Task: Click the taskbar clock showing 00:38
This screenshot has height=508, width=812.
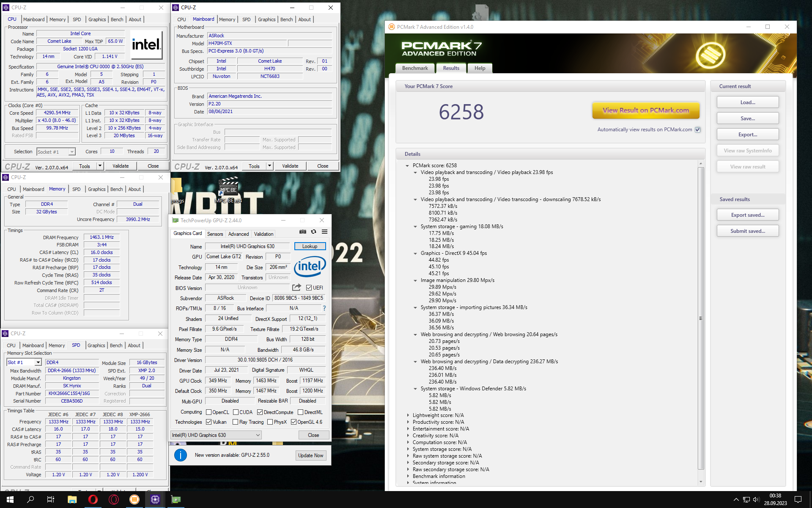Action: coord(775,500)
